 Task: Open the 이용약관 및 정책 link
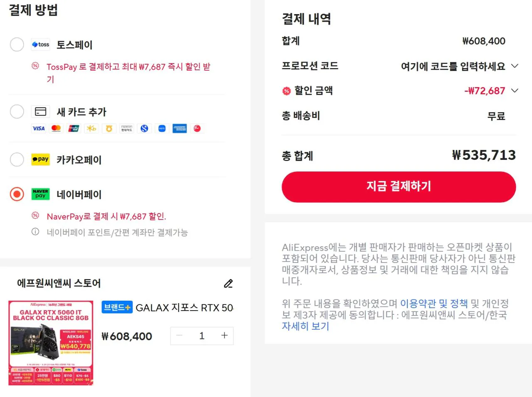434,304
